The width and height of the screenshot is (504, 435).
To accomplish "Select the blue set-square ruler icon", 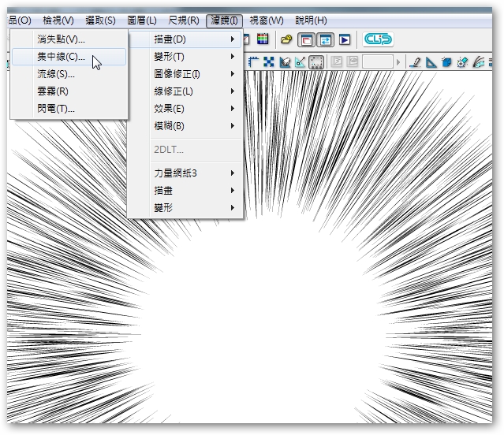I will coord(431,62).
